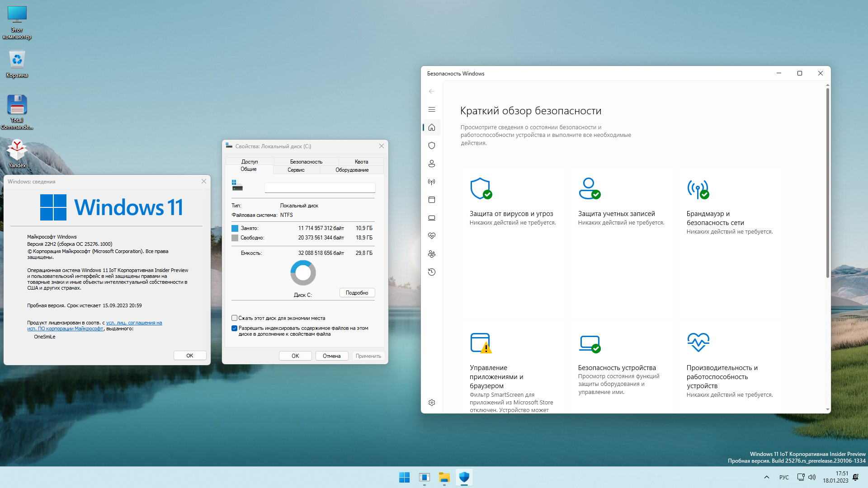This screenshot has height=488, width=868.
Task: Open the Защита от вирусов и угроз card
Action: (x=513, y=243)
